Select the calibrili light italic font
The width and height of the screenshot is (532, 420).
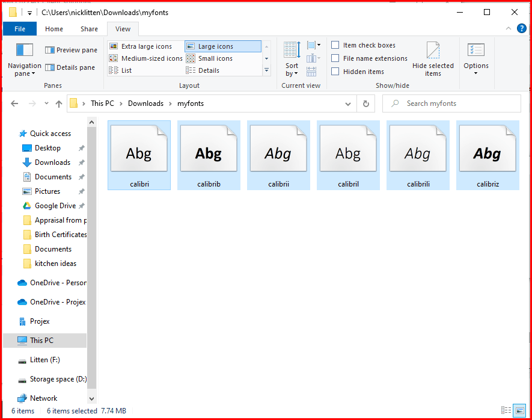click(418, 155)
